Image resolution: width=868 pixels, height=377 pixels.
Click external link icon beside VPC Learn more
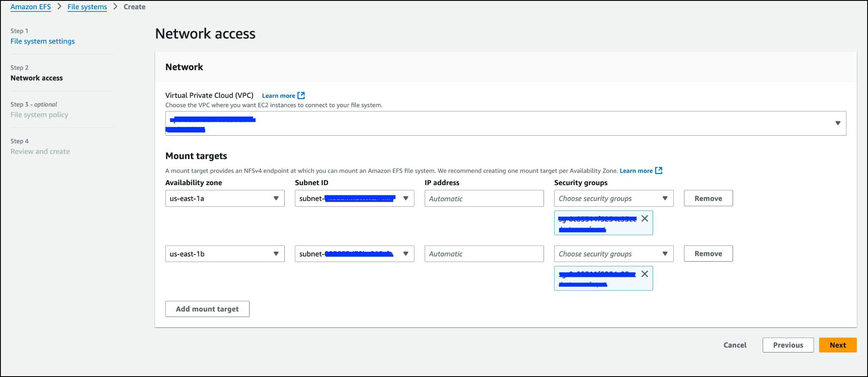tap(301, 96)
